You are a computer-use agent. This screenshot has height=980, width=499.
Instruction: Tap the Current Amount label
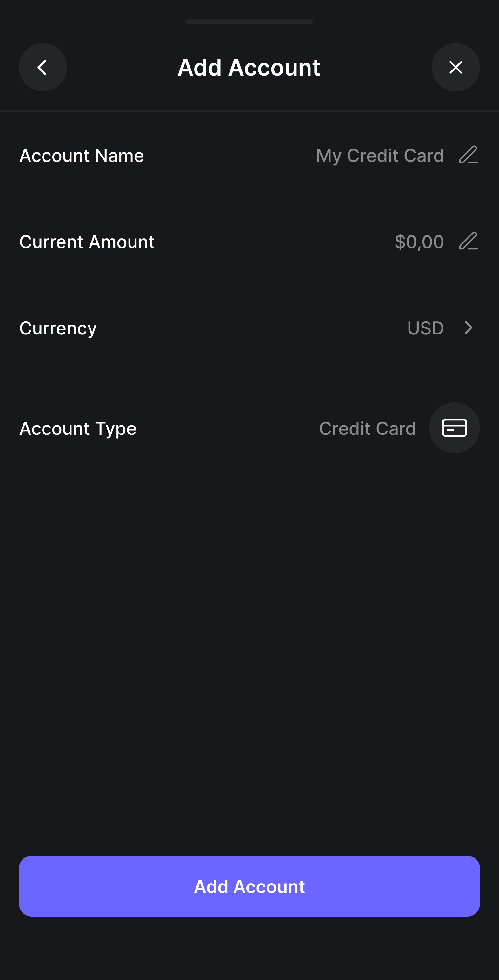pyautogui.click(x=87, y=242)
